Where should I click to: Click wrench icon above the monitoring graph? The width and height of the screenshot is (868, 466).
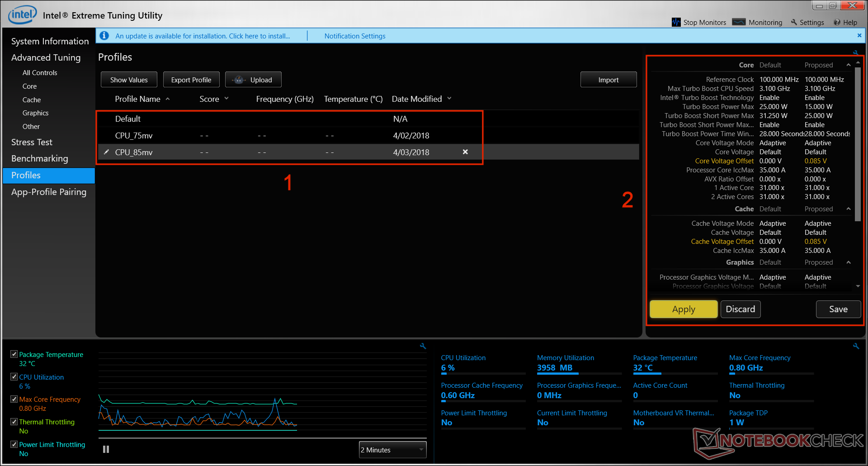point(423,346)
